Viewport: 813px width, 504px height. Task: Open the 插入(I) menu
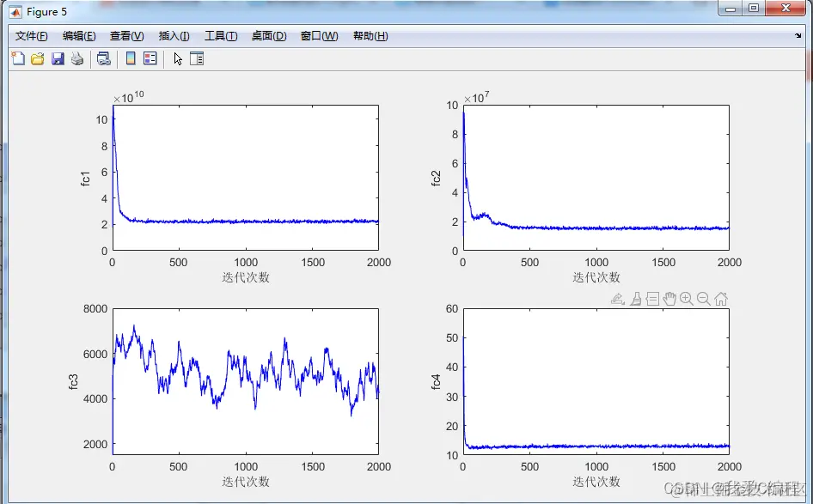click(174, 36)
